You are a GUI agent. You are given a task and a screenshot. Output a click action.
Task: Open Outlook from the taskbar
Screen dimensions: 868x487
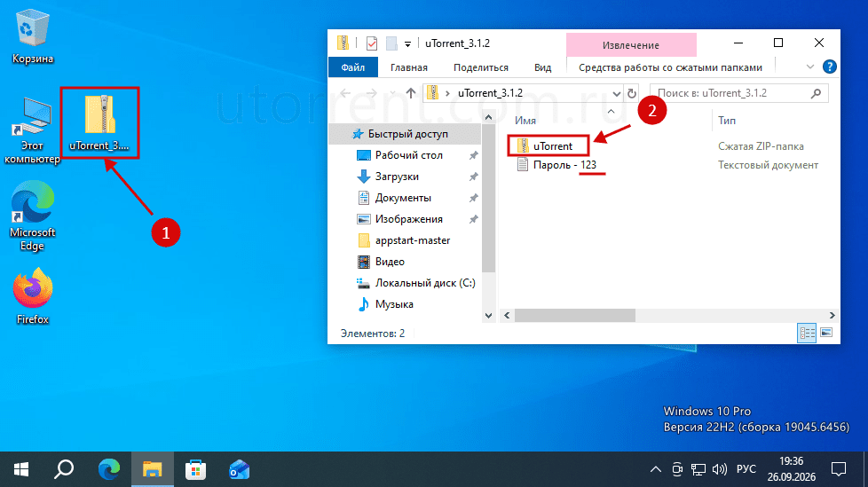[x=239, y=469]
